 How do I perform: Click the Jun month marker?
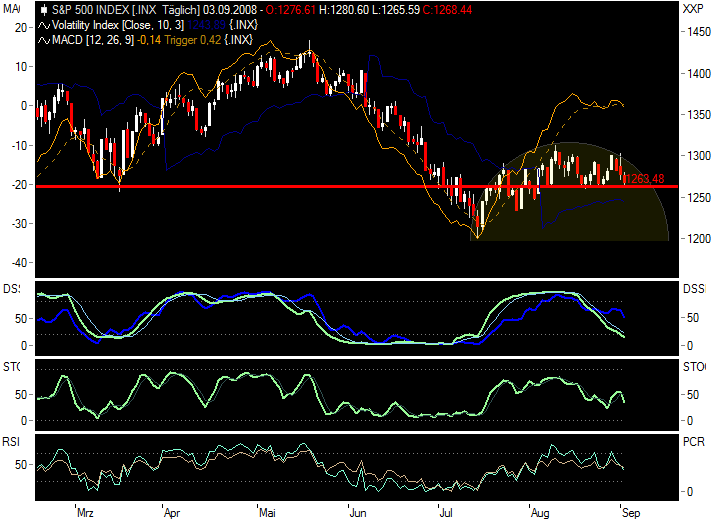358,513
